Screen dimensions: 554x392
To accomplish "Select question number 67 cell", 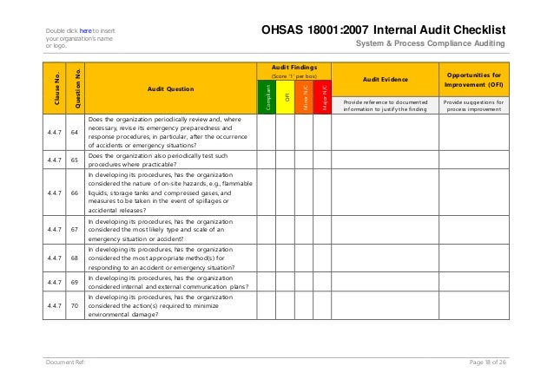I will pyautogui.click(x=76, y=230).
